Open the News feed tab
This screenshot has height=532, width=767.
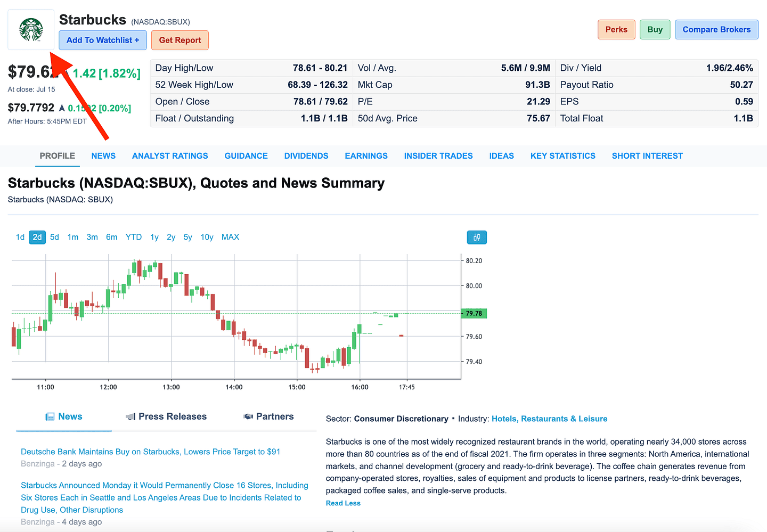pyautogui.click(x=64, y=416)
